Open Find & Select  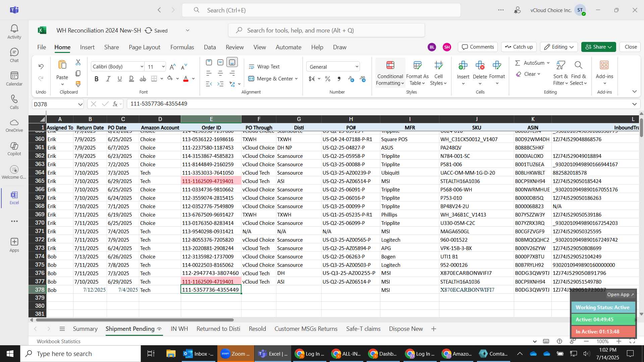pyautogui.click(x=578, y=73)
